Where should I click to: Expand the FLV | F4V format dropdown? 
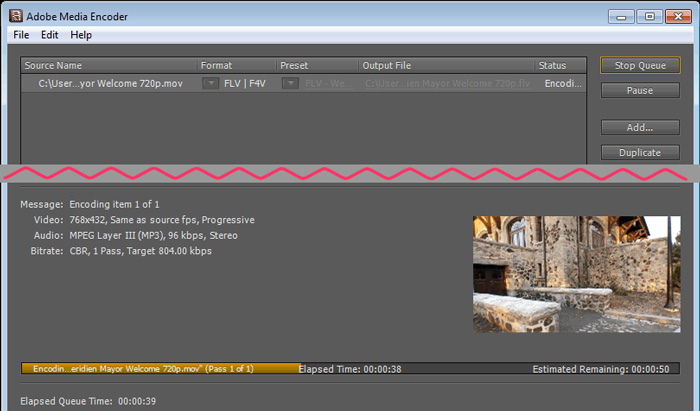tap(210, 84)
